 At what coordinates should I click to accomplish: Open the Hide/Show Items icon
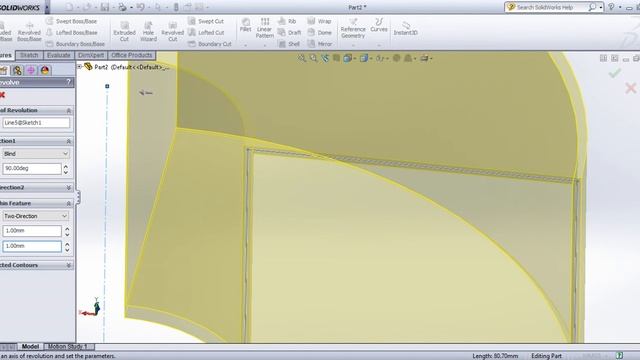click(380, 58)
